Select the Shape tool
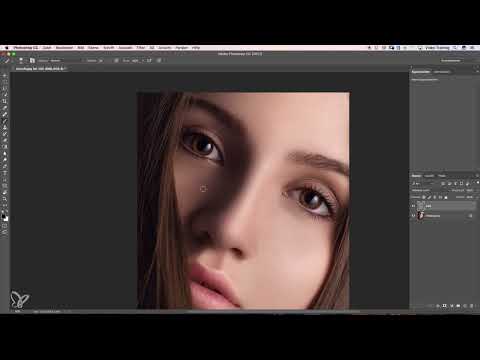Image resolution: width=480 pixels, height=360 pixels. [5, 186]
